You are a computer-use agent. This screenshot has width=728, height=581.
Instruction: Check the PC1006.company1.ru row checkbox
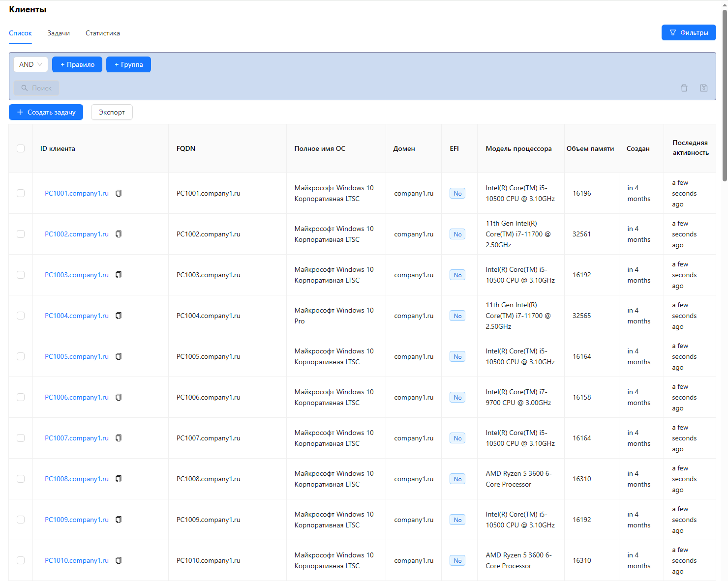pyautogui.click(x=21, y=397)
